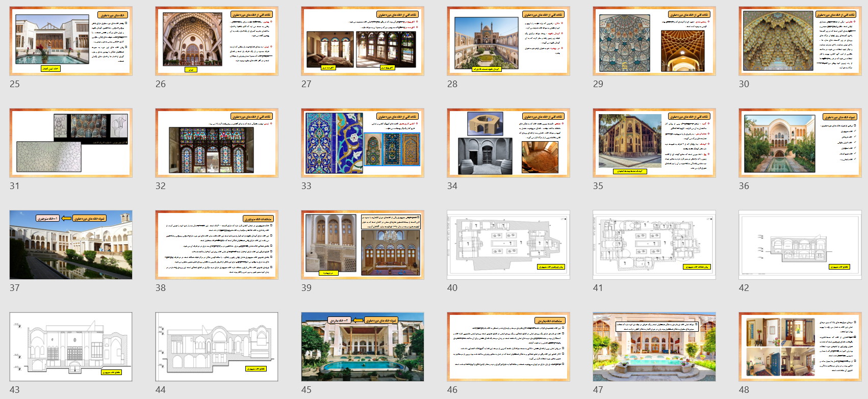This screenshot has height=399, width=868.
Task: Select slide 39 with wooden doors photo
Action: point(363,245)
